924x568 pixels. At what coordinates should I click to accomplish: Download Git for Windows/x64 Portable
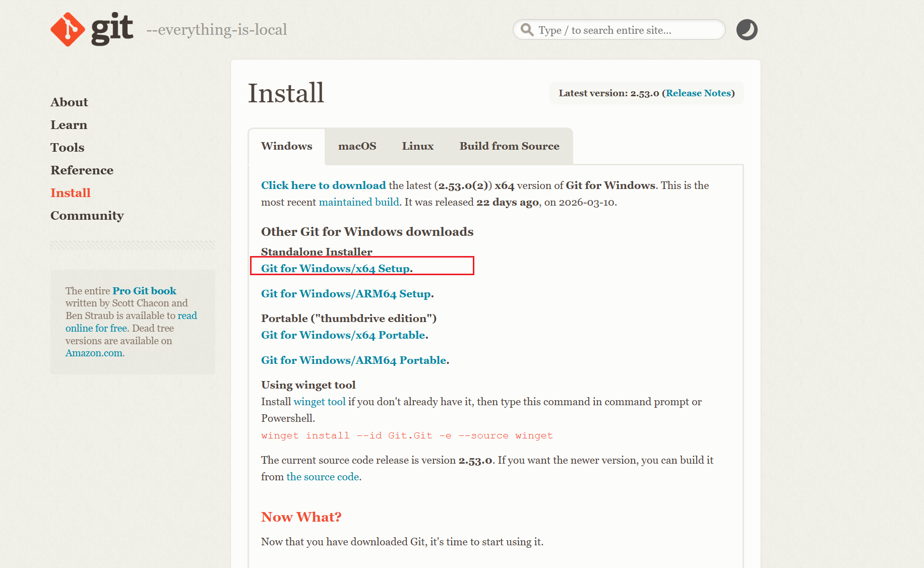click(x=343, y=335)
